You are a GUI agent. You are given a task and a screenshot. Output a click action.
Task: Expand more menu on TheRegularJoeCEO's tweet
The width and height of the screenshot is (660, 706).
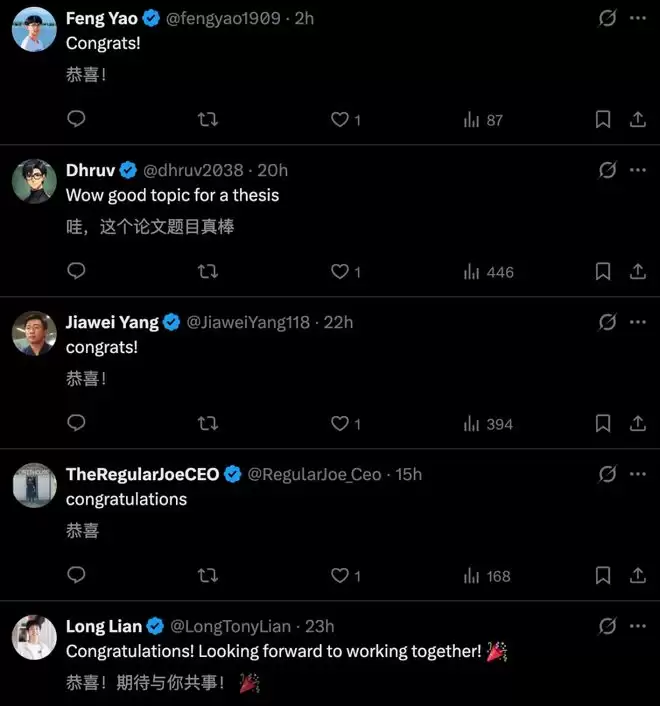pos(638,474)
